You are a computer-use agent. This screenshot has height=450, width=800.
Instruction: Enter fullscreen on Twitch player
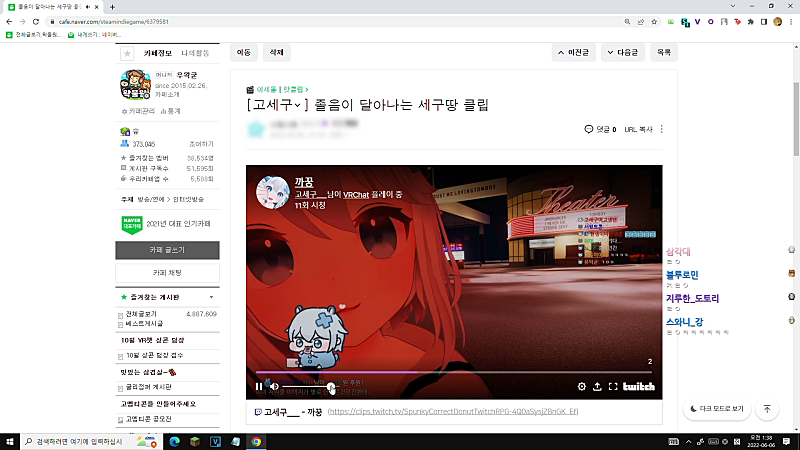point(613,386)
